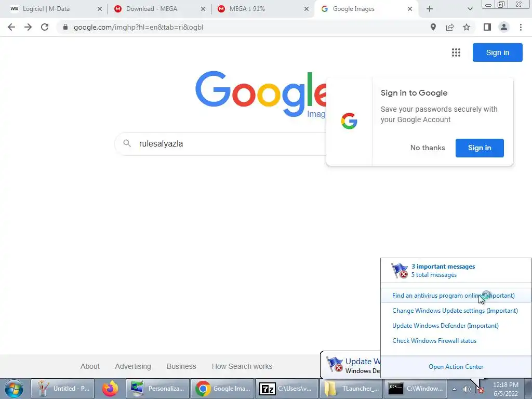
Task: Click Sign in within the Google popup
Action: pos(480,148)
